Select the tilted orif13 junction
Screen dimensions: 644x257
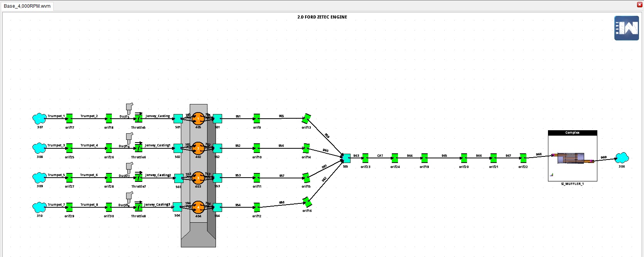(307, 118)
